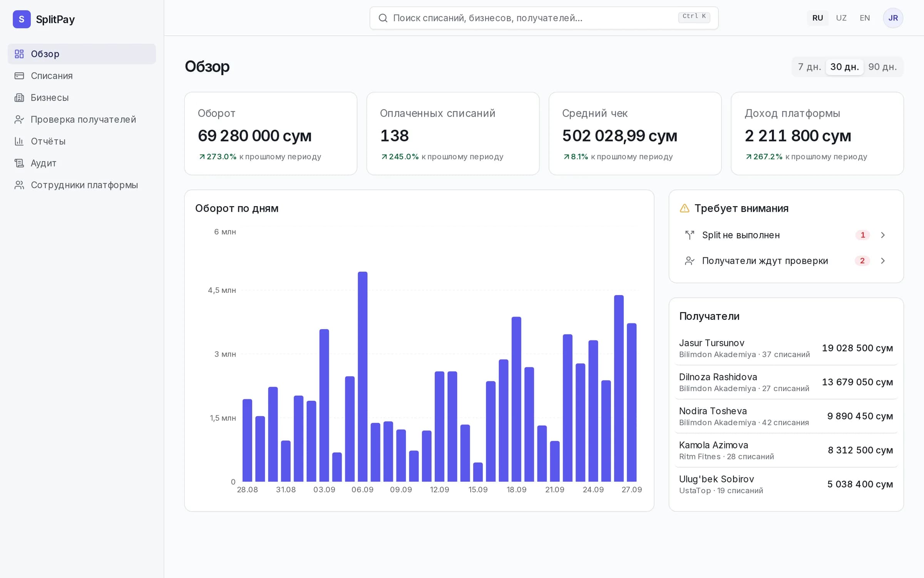Open the JR user avatar
Viewport: 924px width, 578px height.
[x=893, y=18]
